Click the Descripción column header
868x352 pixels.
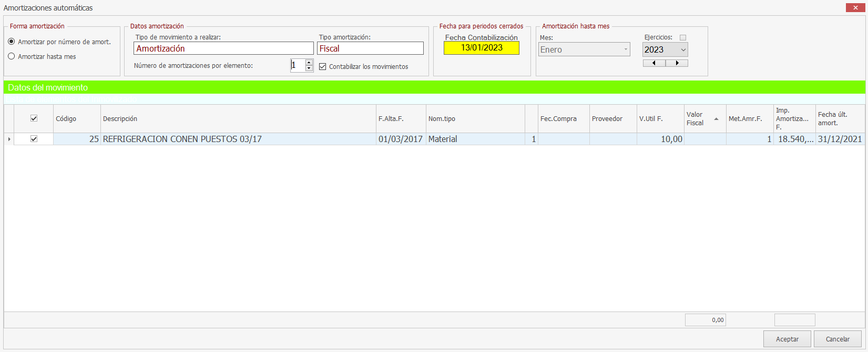pos(238,119)
